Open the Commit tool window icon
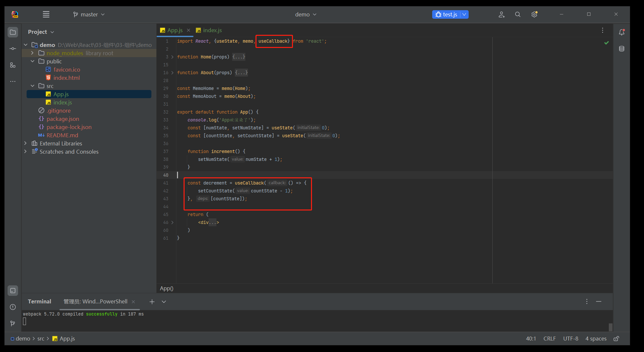 click(13, 49)
